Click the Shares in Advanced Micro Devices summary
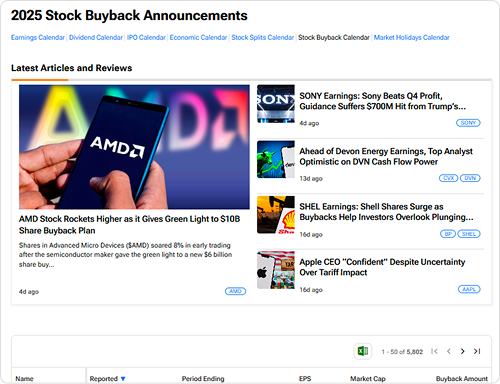 pyautogui.click(x=125, y=255)
